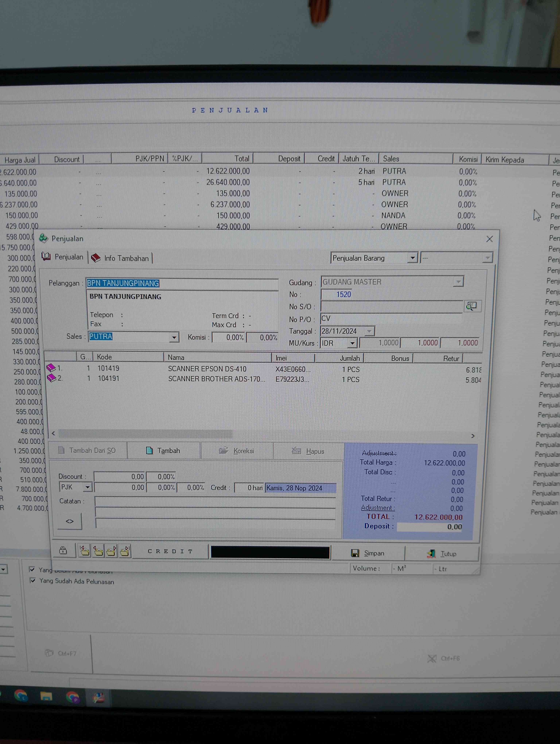Click the lock icon button
Image resolution: width=560 pixels, height=744 pixels.
[x=63, y=551]
